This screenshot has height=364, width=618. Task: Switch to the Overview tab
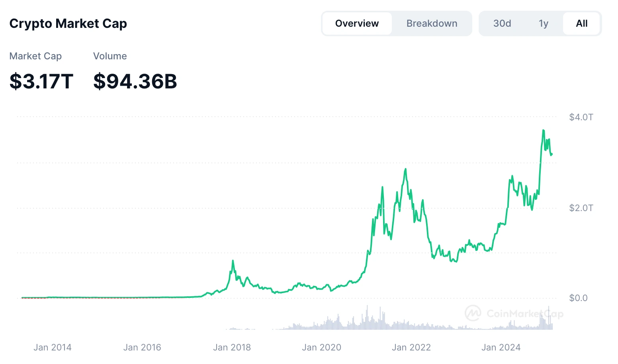pos(357,23)
